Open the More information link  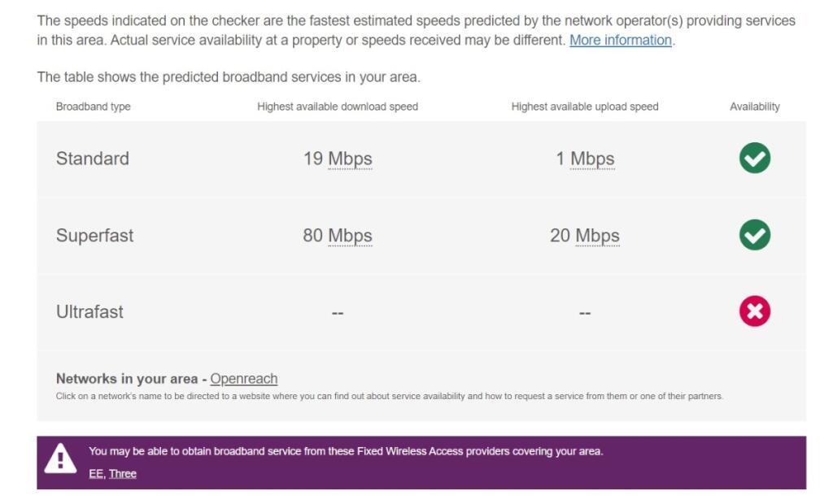coord(621,41)
